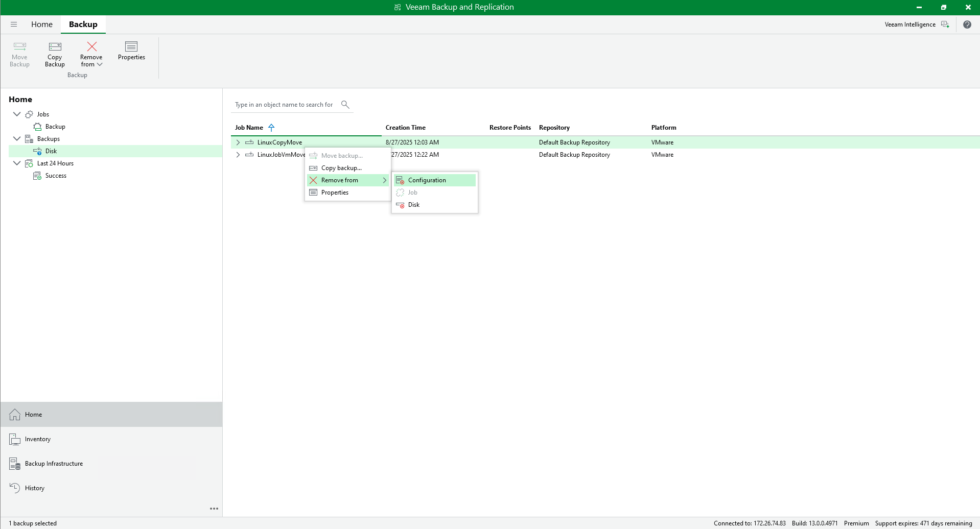Select the Copy Backup icon in the ribbon
The width and height of the screenshot is (980, 529).
tap(54, 55)
